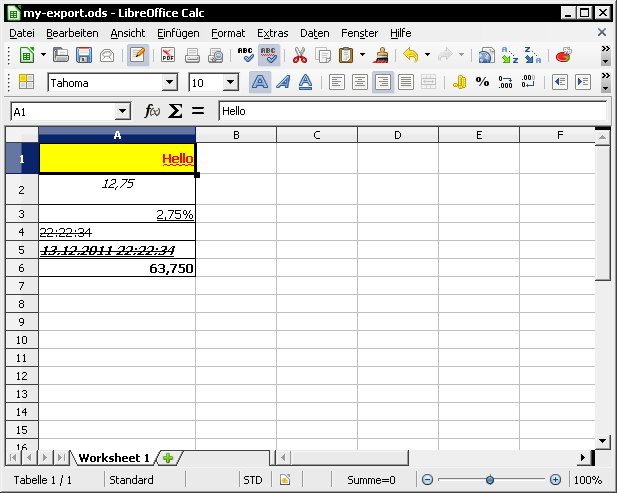Open the Format menu
The height and width of the screenshot is (493, 617).
[x=228, y=33]
